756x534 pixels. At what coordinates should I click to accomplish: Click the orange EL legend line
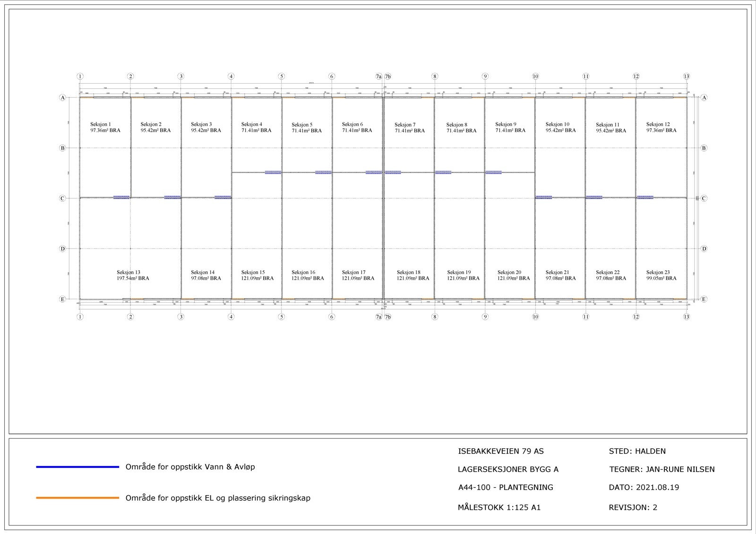(77, 498)
